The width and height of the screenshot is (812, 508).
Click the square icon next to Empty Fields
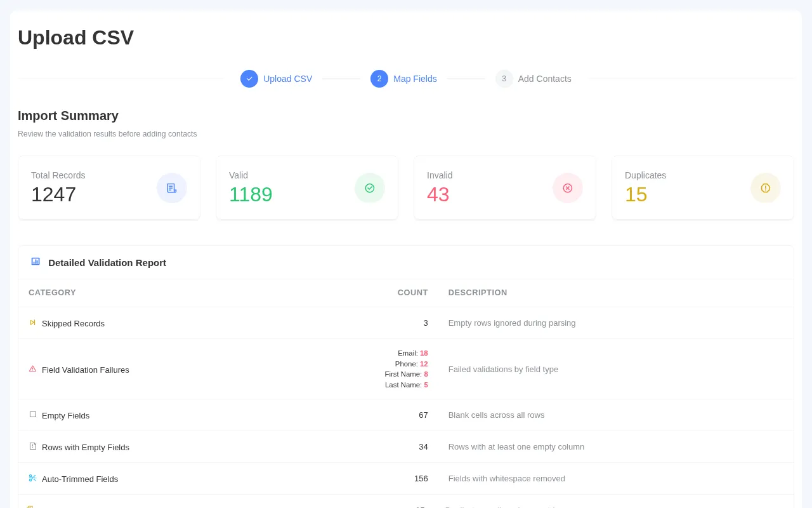click(x=33, y=415)
